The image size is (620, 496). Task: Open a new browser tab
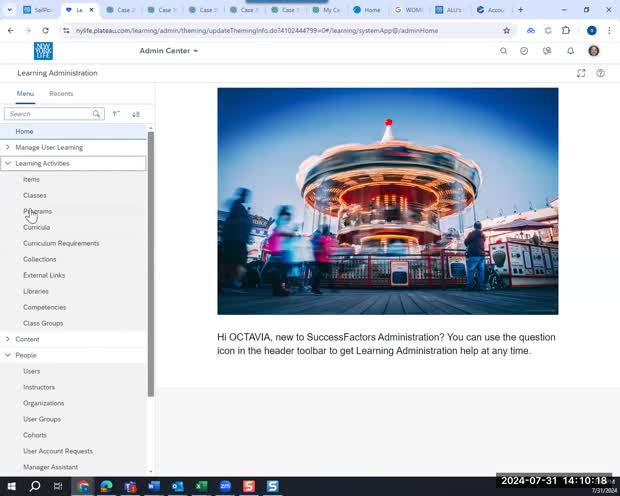tap(520, 10)
